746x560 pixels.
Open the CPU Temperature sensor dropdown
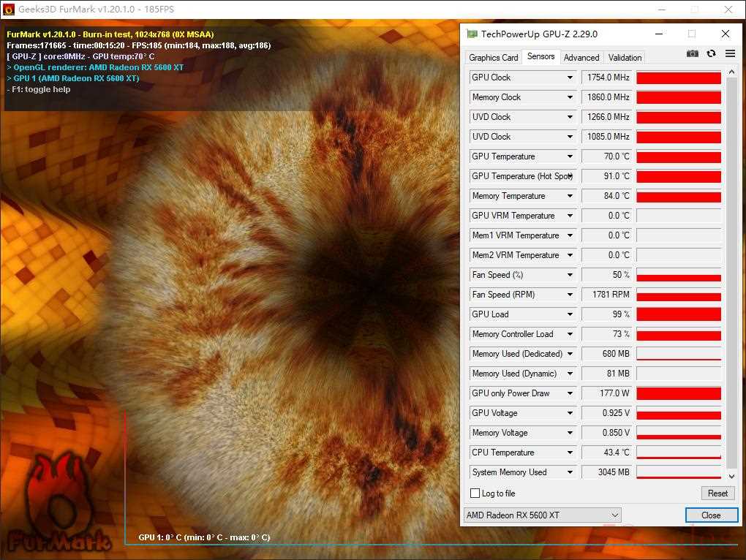[x=570, y=453]
